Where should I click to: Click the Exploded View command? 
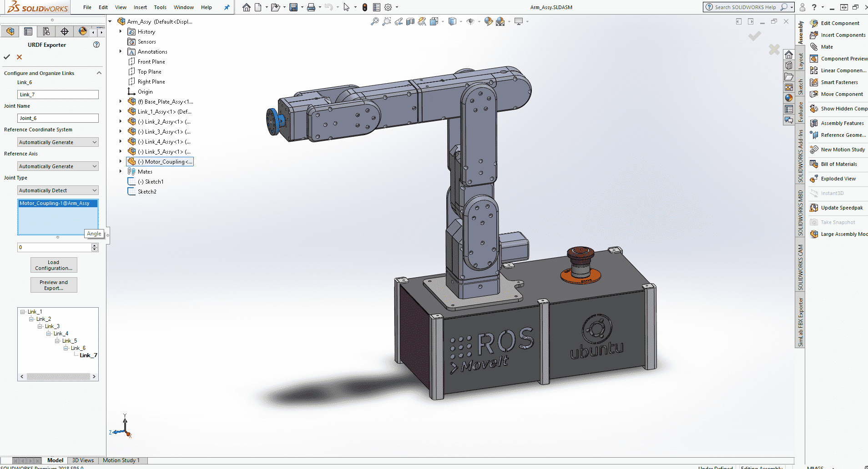click(x=838, y=179)
